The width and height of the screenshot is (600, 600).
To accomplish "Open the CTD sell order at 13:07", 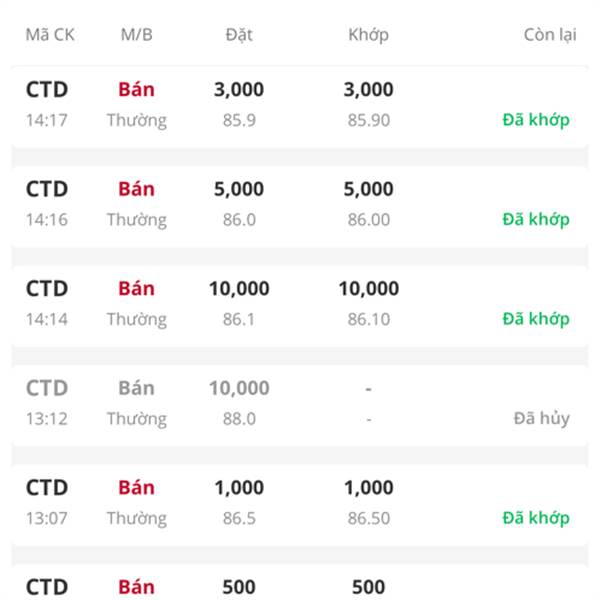I will coord(300,504).
